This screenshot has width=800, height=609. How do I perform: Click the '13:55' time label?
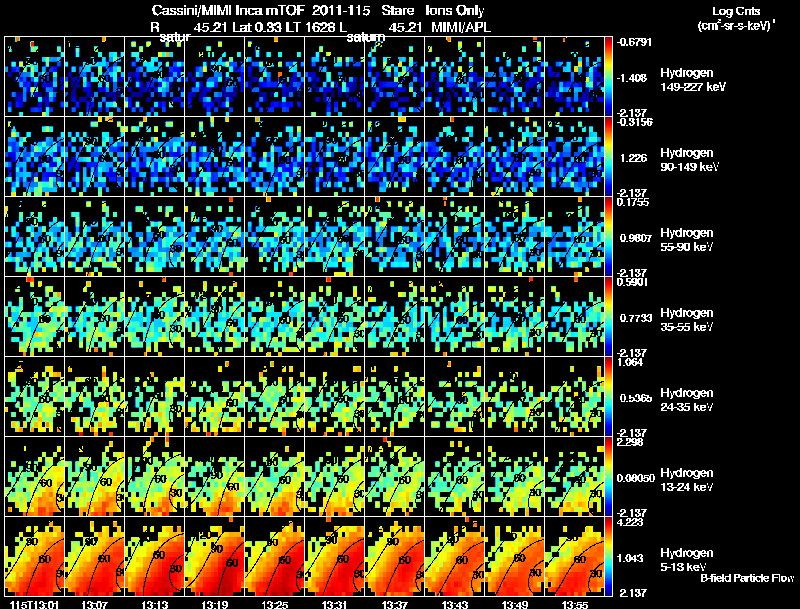(x=574, y=604)
